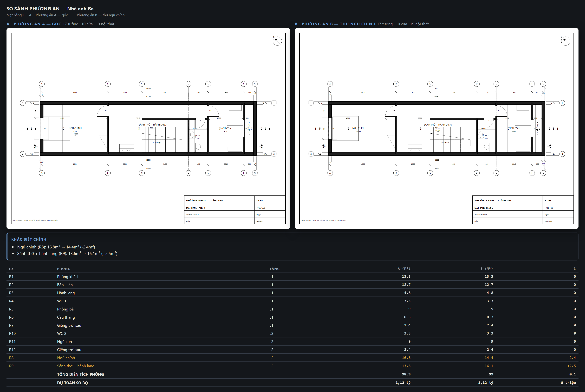Click the 'TẦNG' column header
The image size is (585, 392).
point(274,269)
